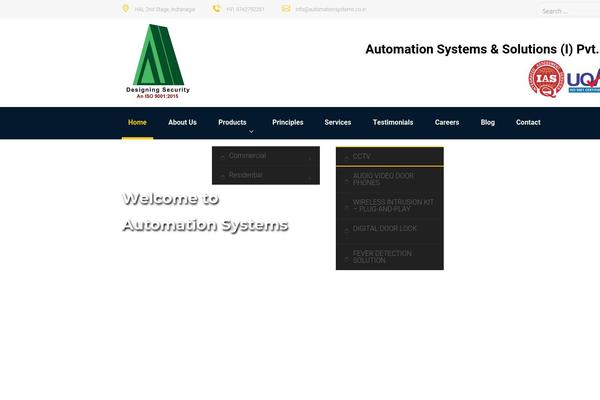The width and height of the screenshot is (600, 400).
Task: Click the small icon beside Audio Video Door Phones
Action: point(346,180)
